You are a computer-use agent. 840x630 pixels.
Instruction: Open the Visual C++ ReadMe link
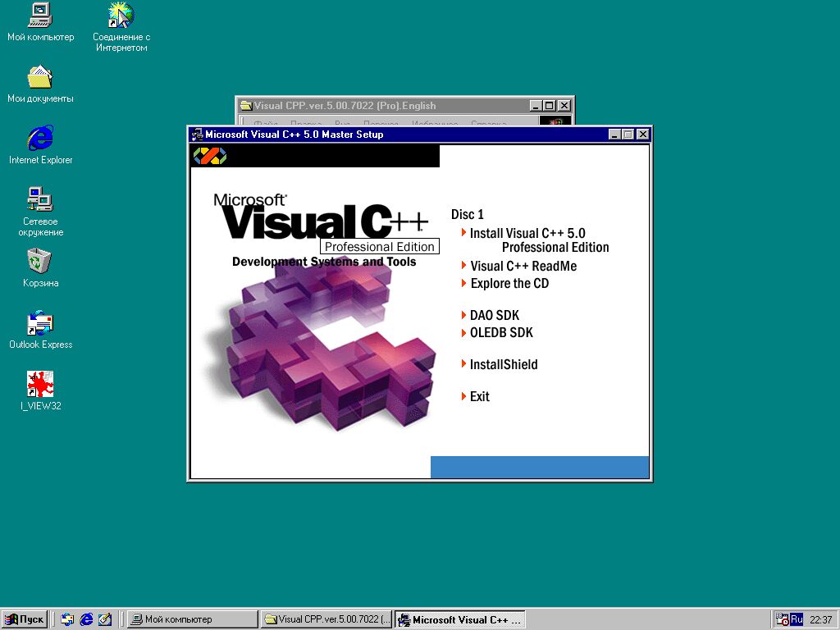pyautogui.click(x=519, y=266)
